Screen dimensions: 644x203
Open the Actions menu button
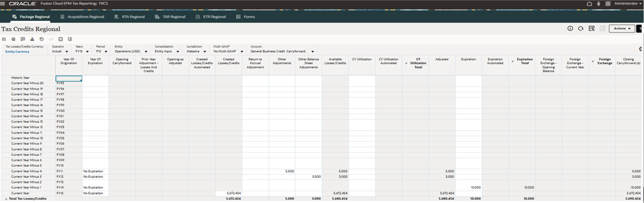tap(621, 28)
